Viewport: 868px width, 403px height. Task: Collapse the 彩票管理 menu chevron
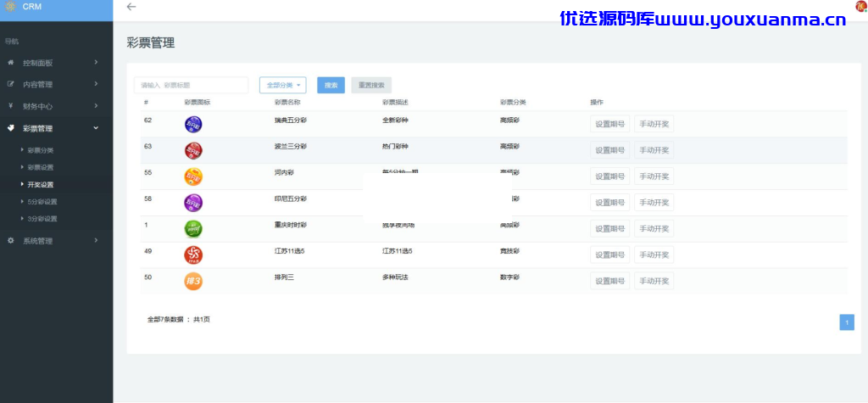pyautogui.click(x=96, y=128)
